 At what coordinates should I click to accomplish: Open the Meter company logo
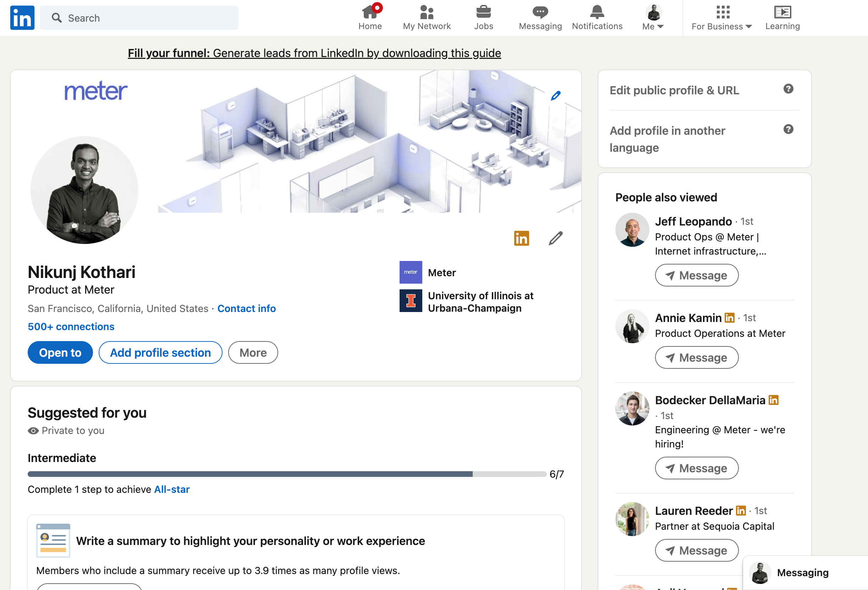click(x=411, y=272)
